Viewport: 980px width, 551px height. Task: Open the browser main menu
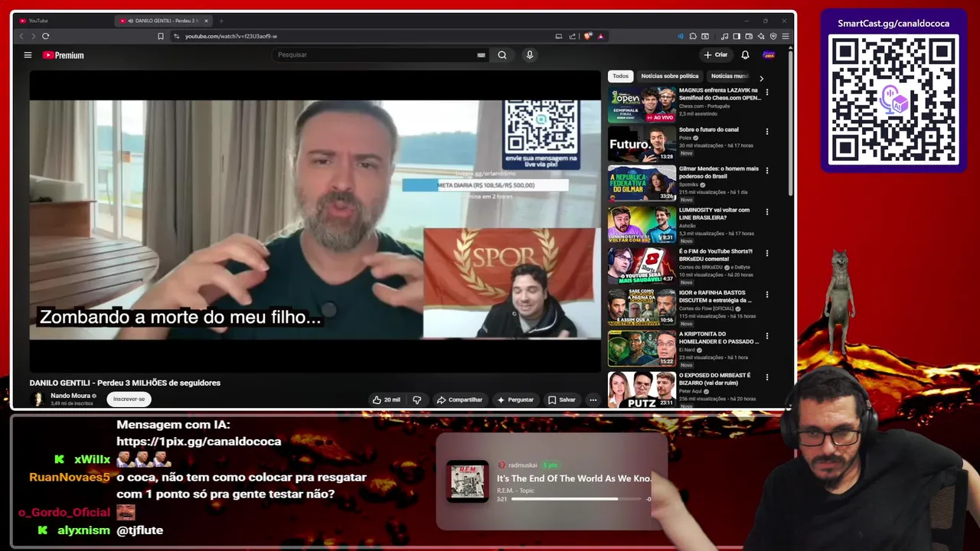(786, 36)
